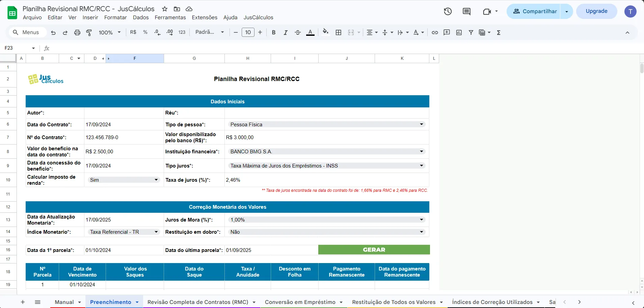Open Instituição financeira dropdown
The height and width of the screenshot is (308, 644).
326,152
